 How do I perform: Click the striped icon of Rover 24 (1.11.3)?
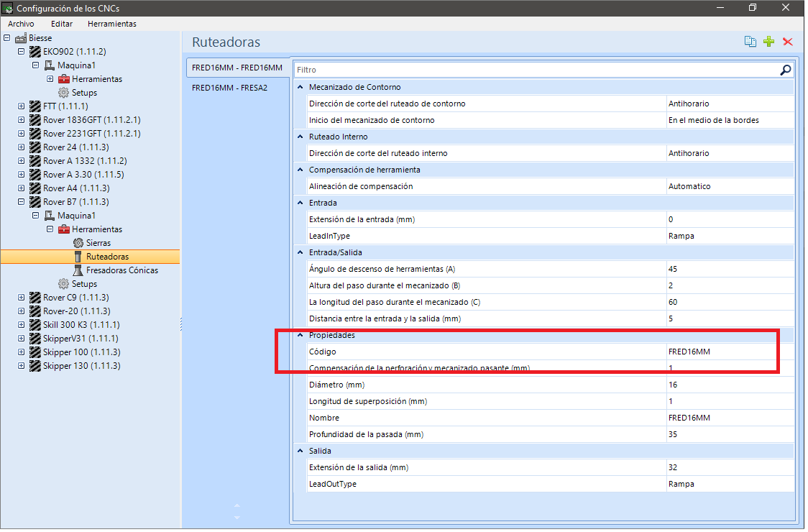tap(35, 147)
